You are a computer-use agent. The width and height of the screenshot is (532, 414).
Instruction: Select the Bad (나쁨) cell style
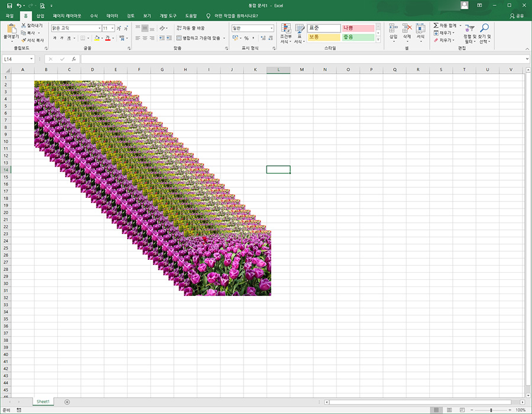tap(358, 28)
